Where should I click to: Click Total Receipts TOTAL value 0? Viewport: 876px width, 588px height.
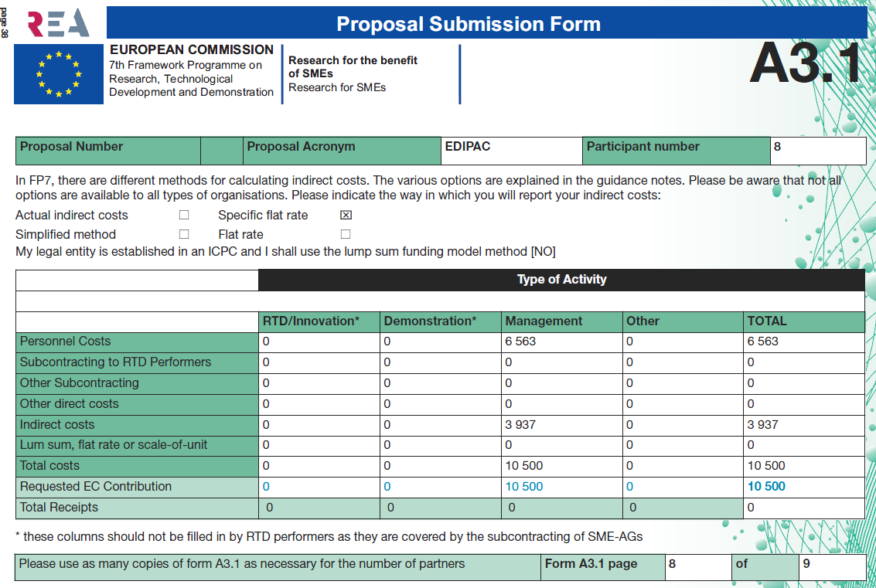click(x=751, y=508)
